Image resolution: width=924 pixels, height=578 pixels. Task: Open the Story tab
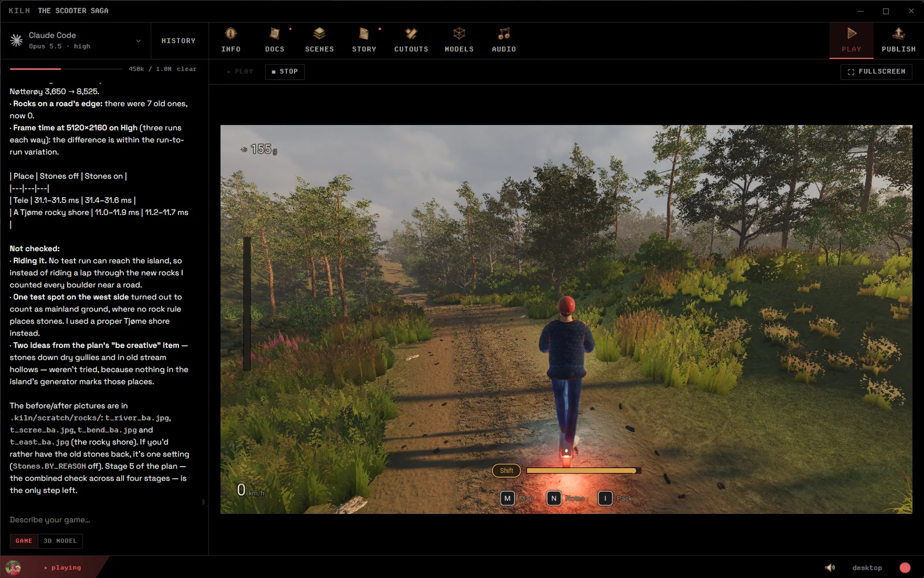[364, 40]
